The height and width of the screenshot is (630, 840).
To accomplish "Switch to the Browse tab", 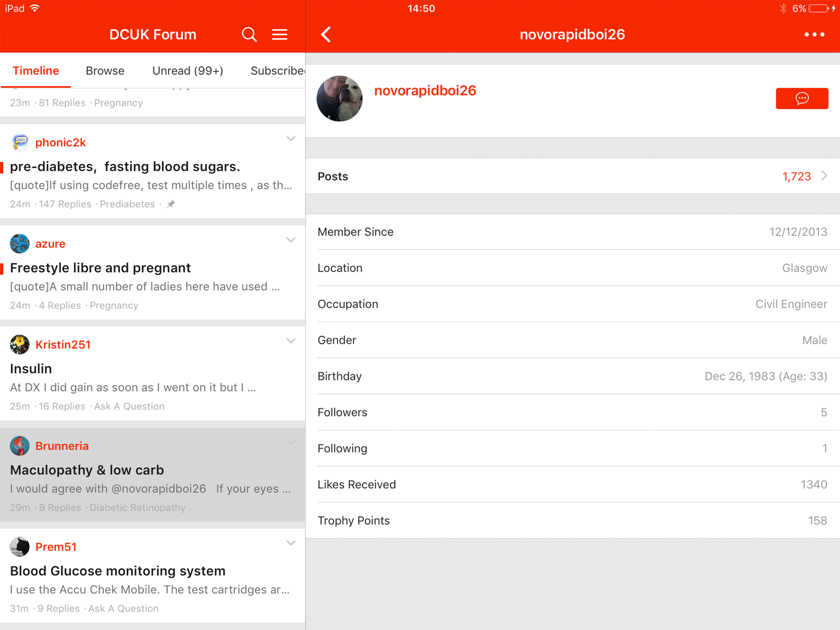I will click(105, 71).
